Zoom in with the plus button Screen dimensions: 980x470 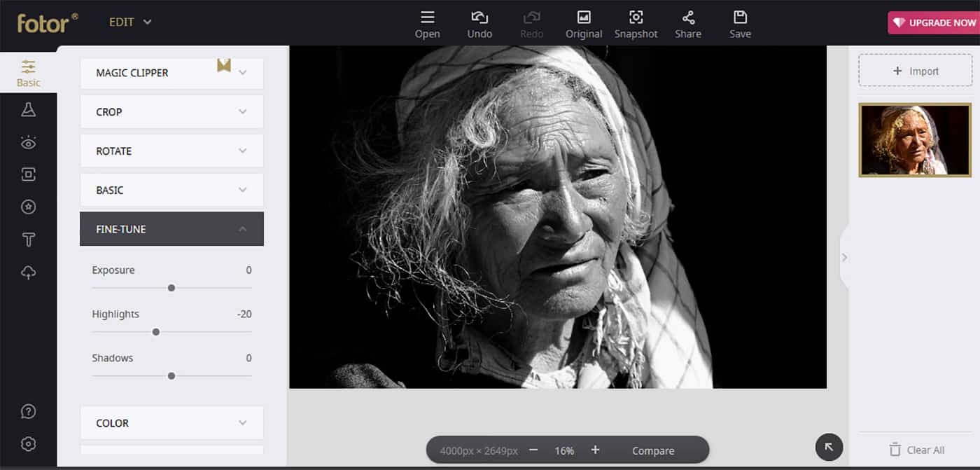click(595, 450)
